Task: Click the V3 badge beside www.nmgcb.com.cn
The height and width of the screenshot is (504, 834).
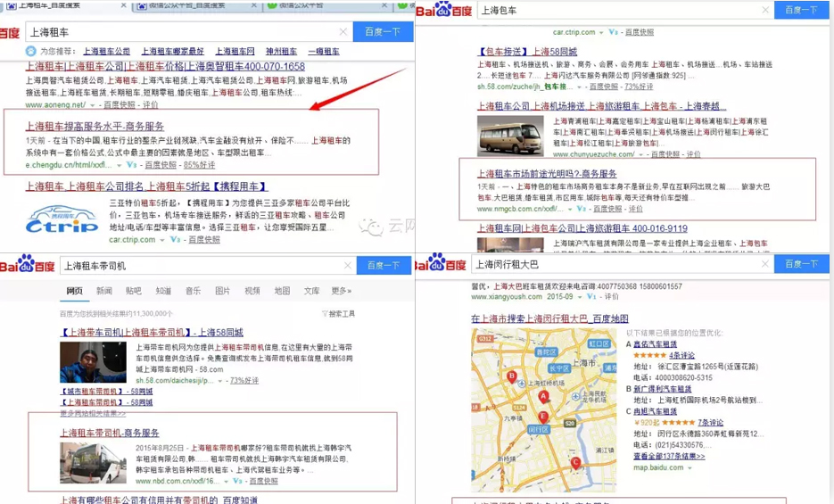Action: pyautogui.click(x=582, y=209)
